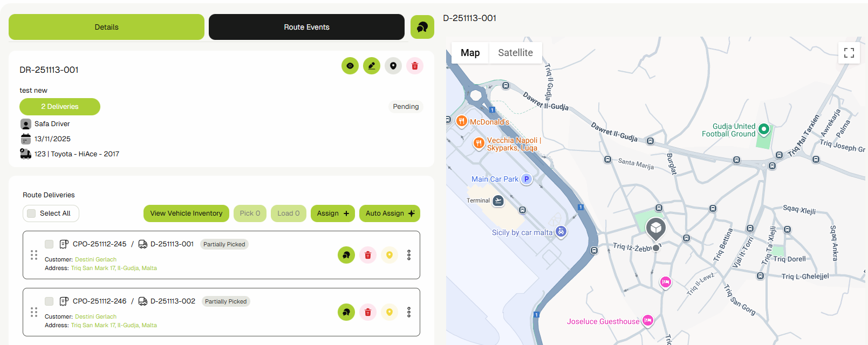Delete route DR-251113-001 with the trash icon
Image resolution: width=868 pixels, height=345 pixels.
[x=415, y=66]
